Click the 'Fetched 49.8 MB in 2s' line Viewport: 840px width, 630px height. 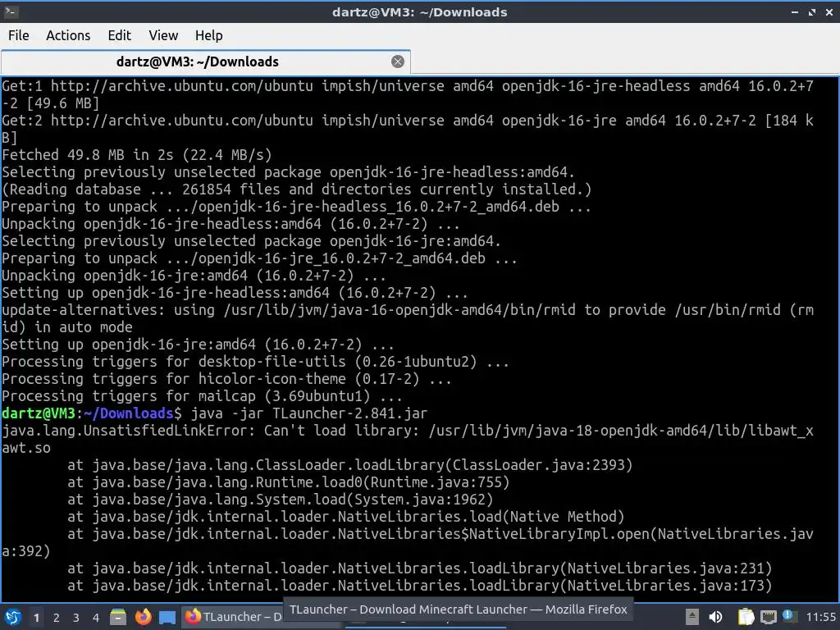coord(137,155)
